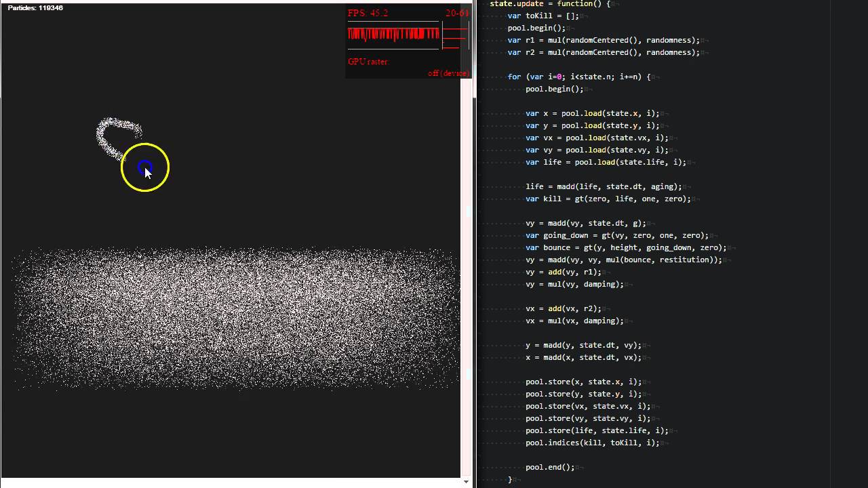Click the var life = pool.load line
The width and height of the screenshot is (868, 488).
click(x=606, y=162)
